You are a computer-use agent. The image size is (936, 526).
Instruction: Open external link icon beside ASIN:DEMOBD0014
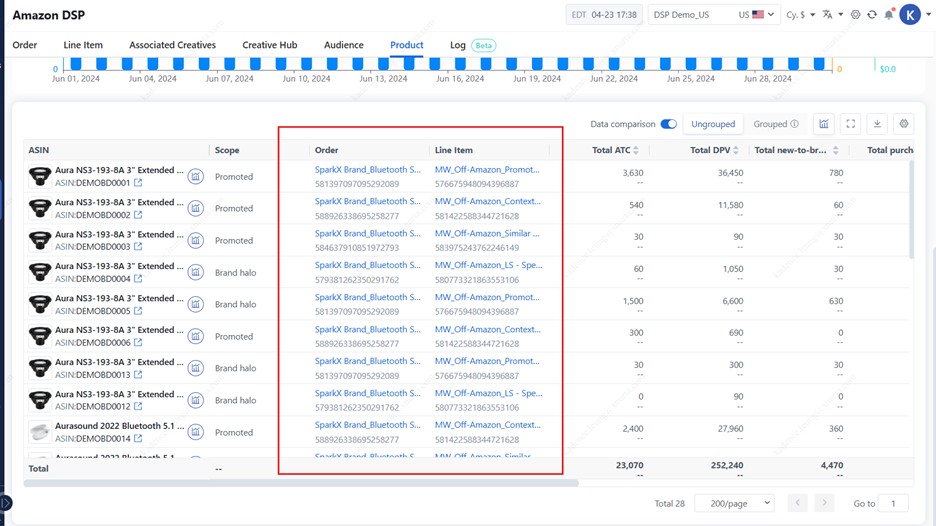point(138,439)
